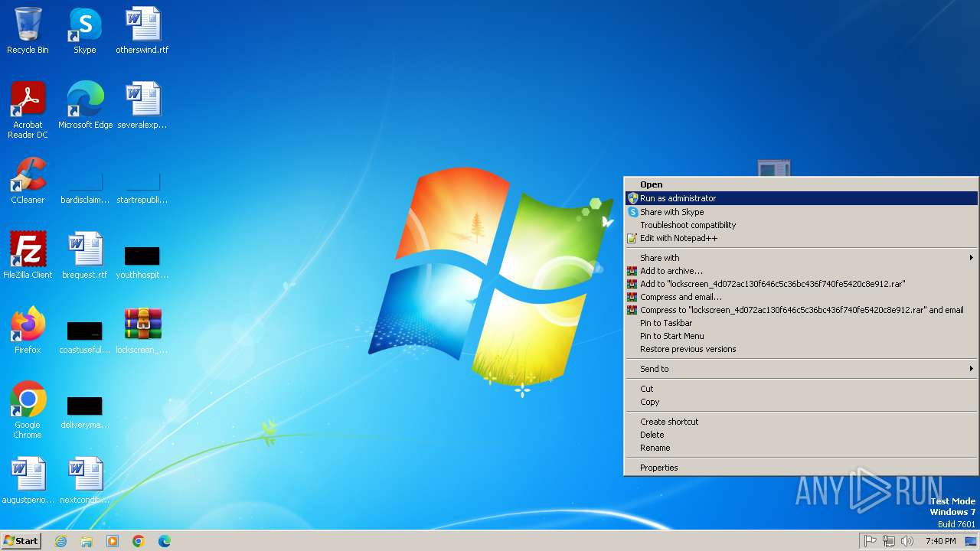
Task: Choose Open in the context menu
Action: point(802,184)
